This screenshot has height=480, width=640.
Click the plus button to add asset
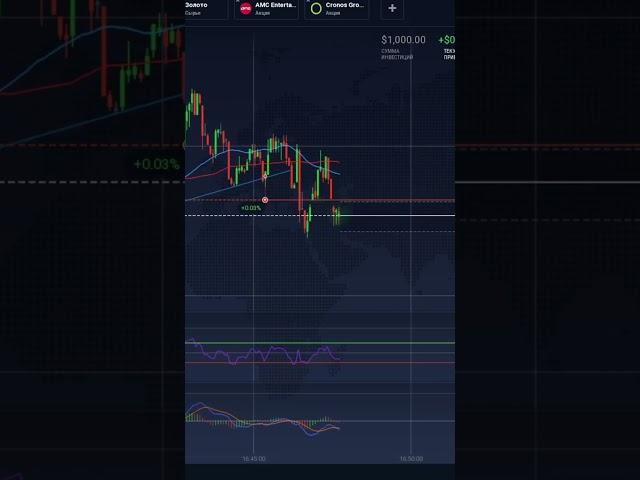(392, 8)
